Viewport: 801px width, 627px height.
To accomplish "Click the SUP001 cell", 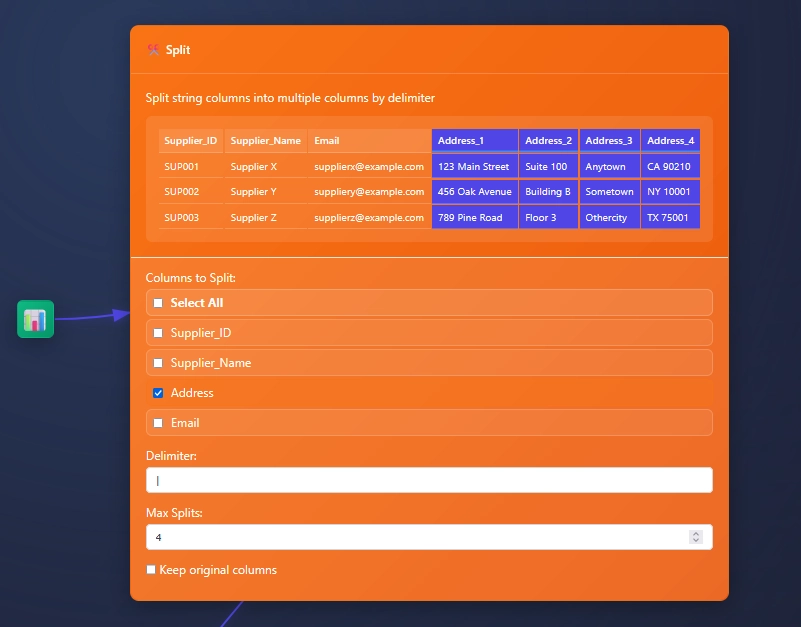I will pyautogui.click(x=191, y=167).
